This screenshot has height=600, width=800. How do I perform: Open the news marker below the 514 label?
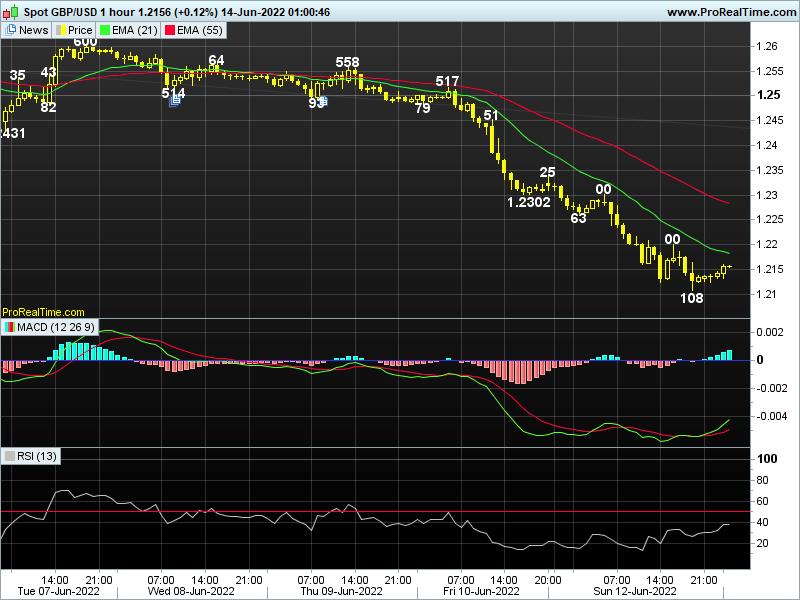(x=175, y=102)
